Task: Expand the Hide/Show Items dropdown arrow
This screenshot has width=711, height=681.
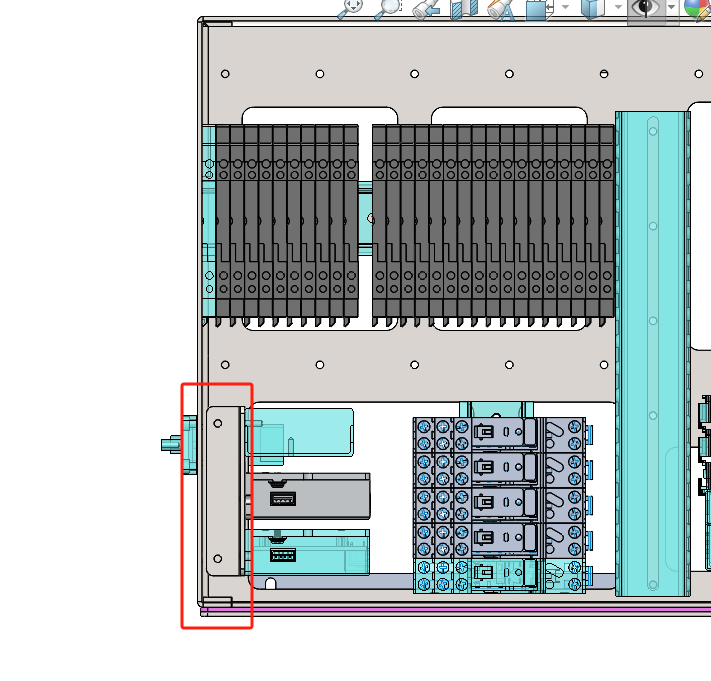Action: (x=672, y=8)
